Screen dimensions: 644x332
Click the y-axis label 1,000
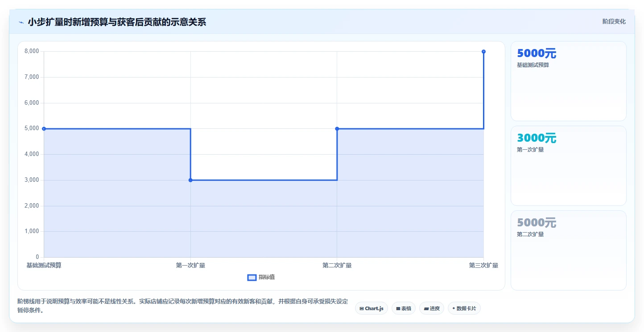[x=32, y=231]
